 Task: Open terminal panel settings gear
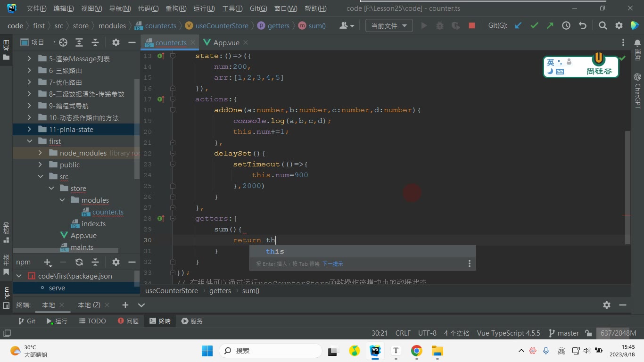pyautogui.click(x=607, y=305)
